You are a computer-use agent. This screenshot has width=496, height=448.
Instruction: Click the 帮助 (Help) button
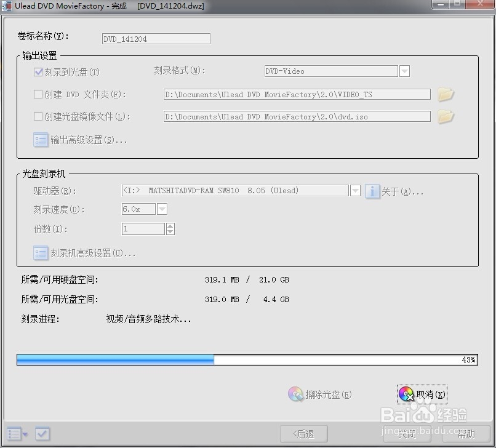(466, 434)
